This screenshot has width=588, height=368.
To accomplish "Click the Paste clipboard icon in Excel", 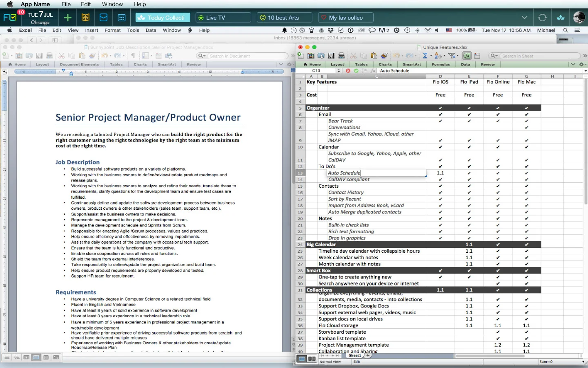I will (x=374, y=56).
